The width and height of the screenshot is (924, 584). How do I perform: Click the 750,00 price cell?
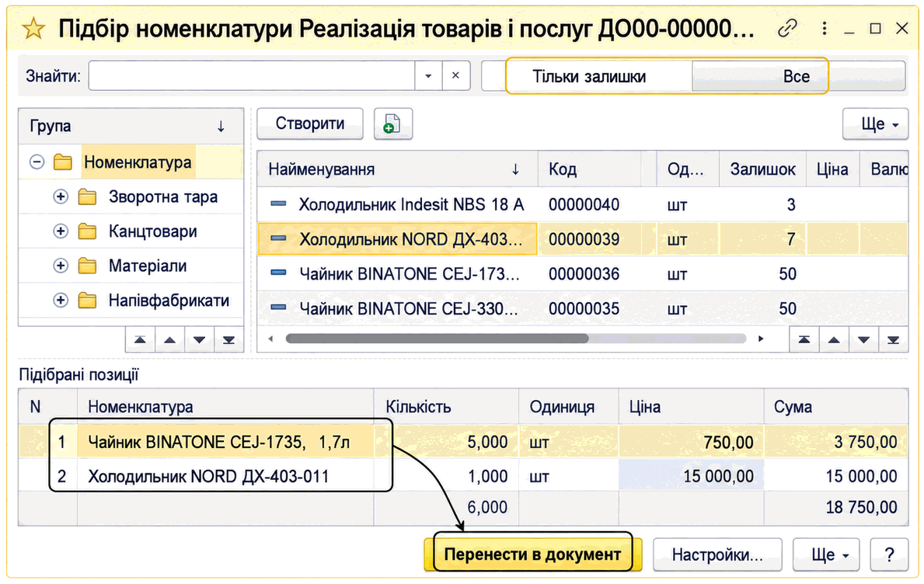[x=691, y=442]
